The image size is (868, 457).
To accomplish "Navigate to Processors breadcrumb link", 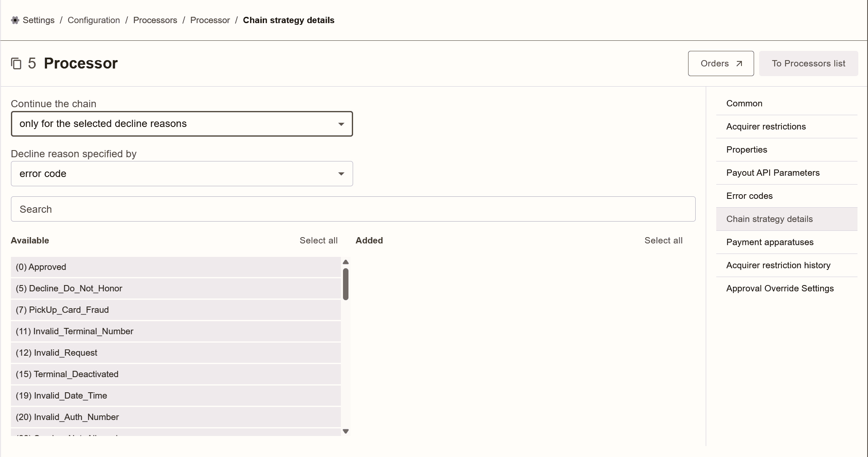I will [x=155, y=20].
